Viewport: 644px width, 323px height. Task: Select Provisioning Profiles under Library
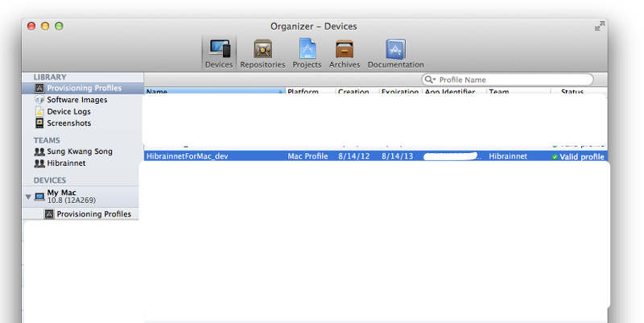[83, 88]
